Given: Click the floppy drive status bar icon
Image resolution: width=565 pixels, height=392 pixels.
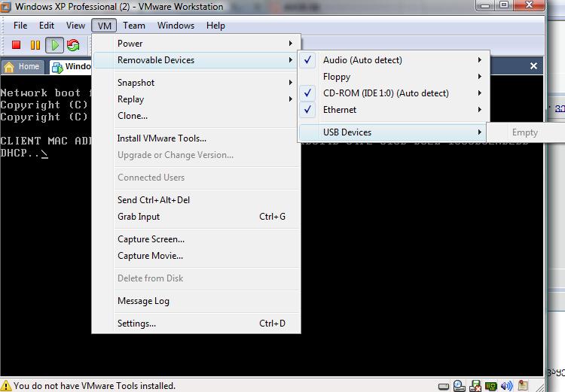Looking at the screenshot, I should [x=475, y=386].
